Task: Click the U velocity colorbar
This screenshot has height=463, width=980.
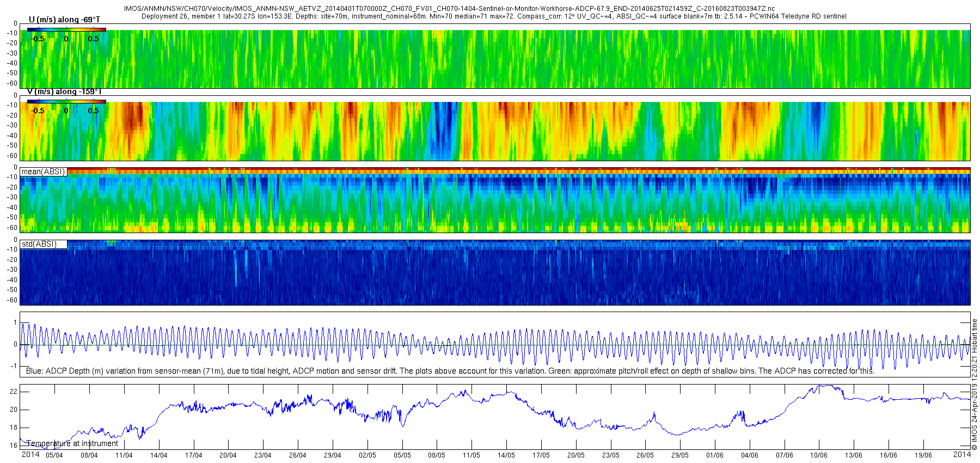Action: coord(66,29)
